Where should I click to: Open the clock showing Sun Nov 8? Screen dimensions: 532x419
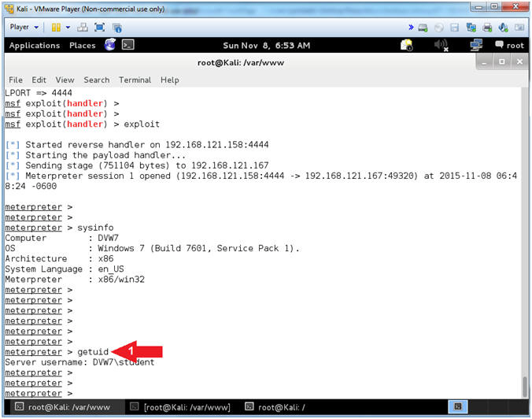click(267, 46)
